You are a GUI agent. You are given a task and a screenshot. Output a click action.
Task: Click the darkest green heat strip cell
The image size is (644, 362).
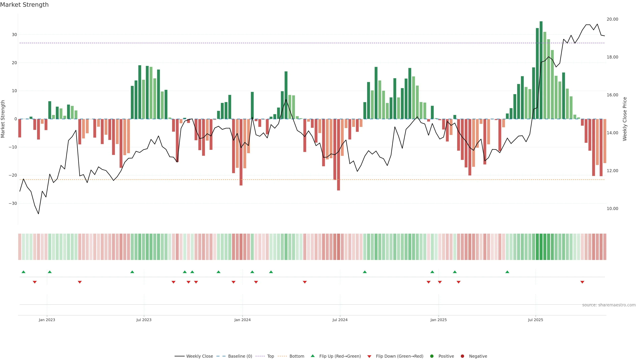click(541, 247)
